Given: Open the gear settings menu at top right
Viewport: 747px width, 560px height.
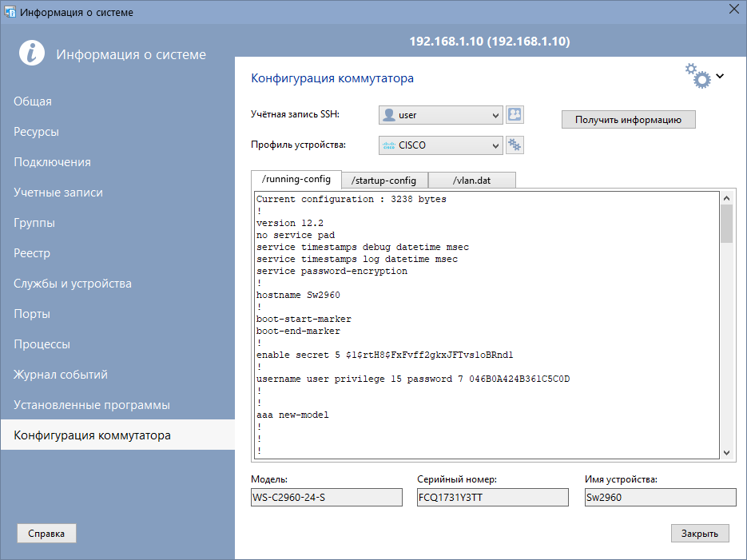Looking at the screenshot, I should click(x=697, y=75).
